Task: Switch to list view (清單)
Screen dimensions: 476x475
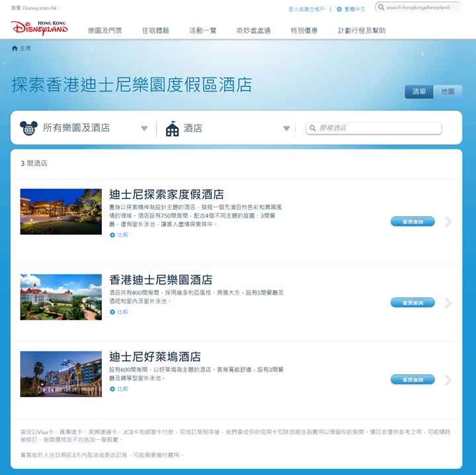Action: [x=419, y=91]
